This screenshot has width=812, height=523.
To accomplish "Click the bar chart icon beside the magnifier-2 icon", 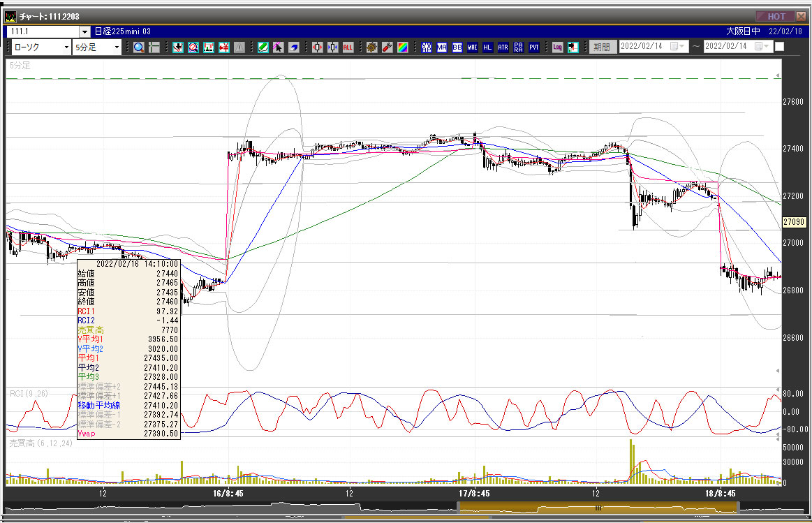I will [x=209, y=47].
